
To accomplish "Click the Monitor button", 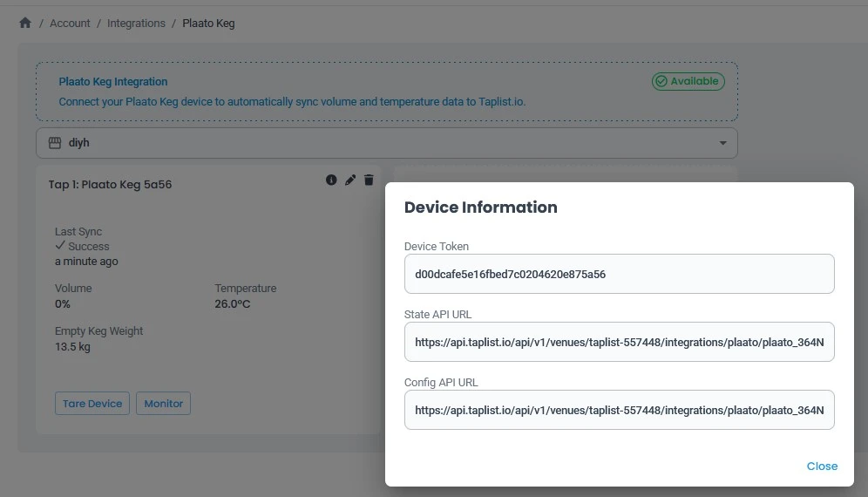I will (163, 404).
